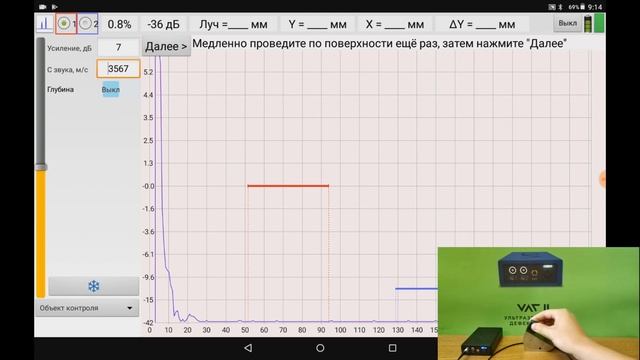Viewport: 640px width, 360px height.
Task: Edit the Усиление gain value field
Action: (118, 47)
